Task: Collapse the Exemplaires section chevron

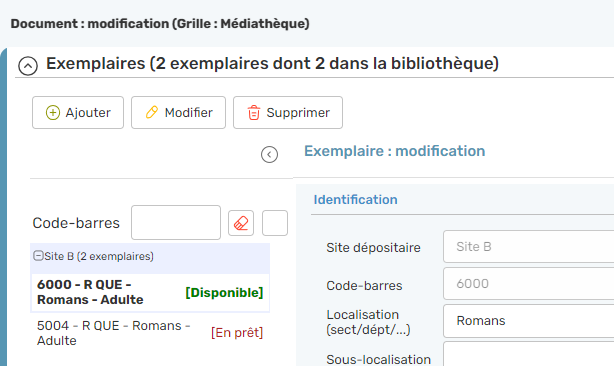Action: click(28, 66)
